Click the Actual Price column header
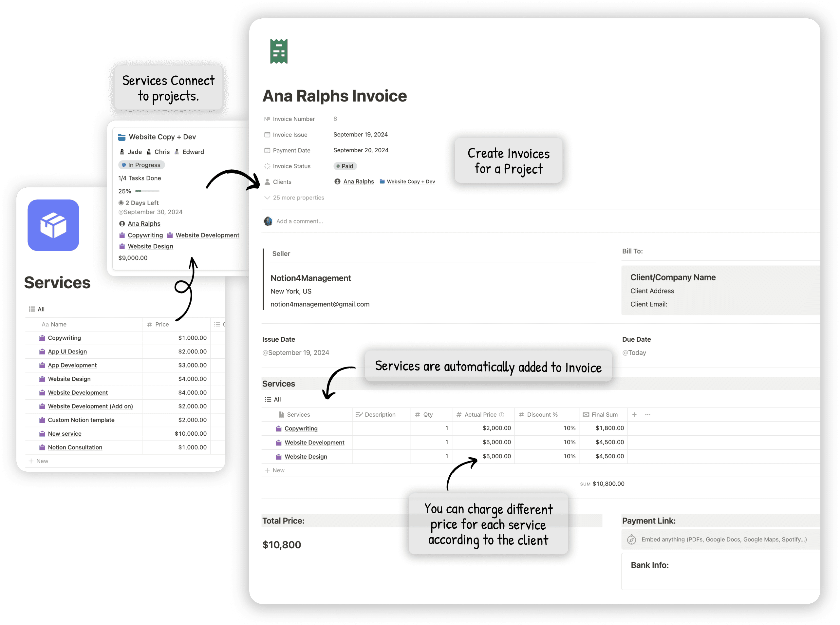 tap(483, 415)
